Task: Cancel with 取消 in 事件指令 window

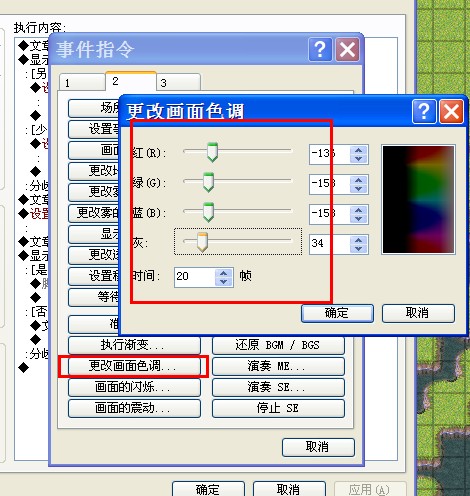Action: (x=318, y=447)
